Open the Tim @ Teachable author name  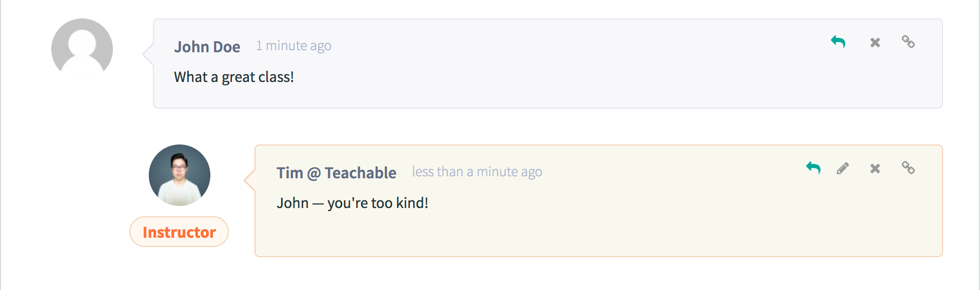[337, 173]
